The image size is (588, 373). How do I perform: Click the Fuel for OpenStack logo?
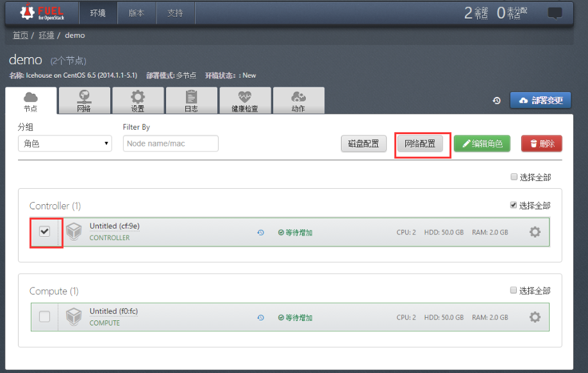pos(42,12)
